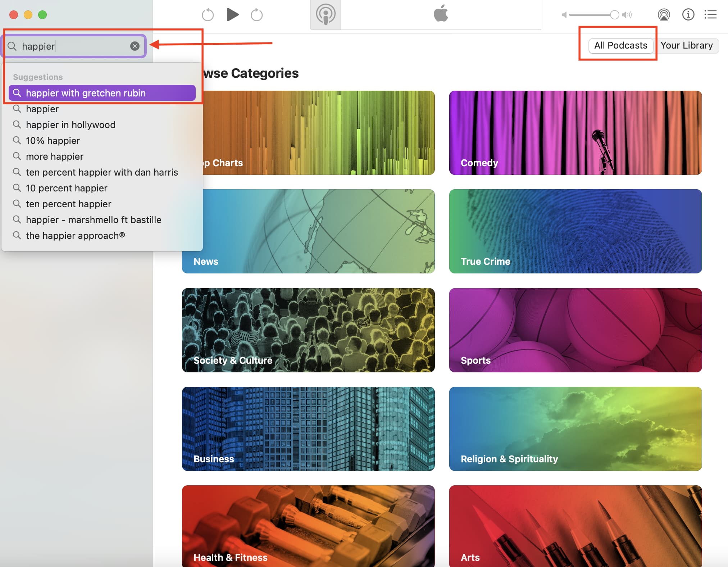728x567 pixels.
Task: Show episode info with the info icon
Action: pyautogui.click(x=688, y=15)
